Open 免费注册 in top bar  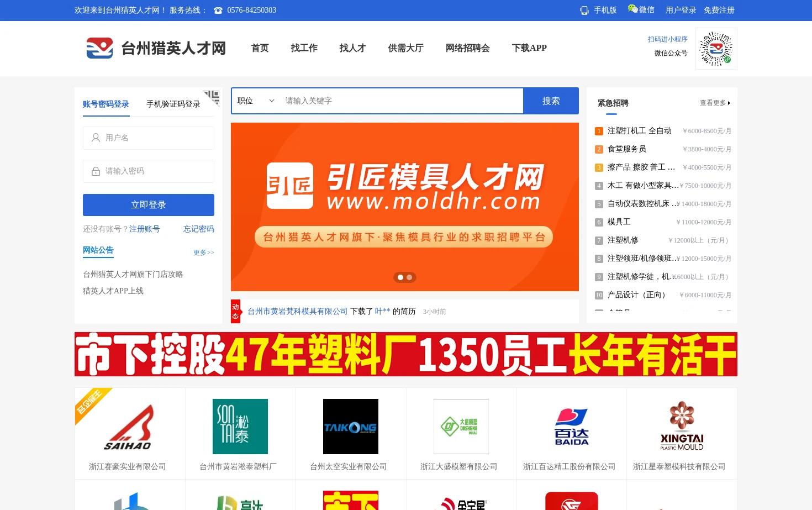click(x=719, y=10)
